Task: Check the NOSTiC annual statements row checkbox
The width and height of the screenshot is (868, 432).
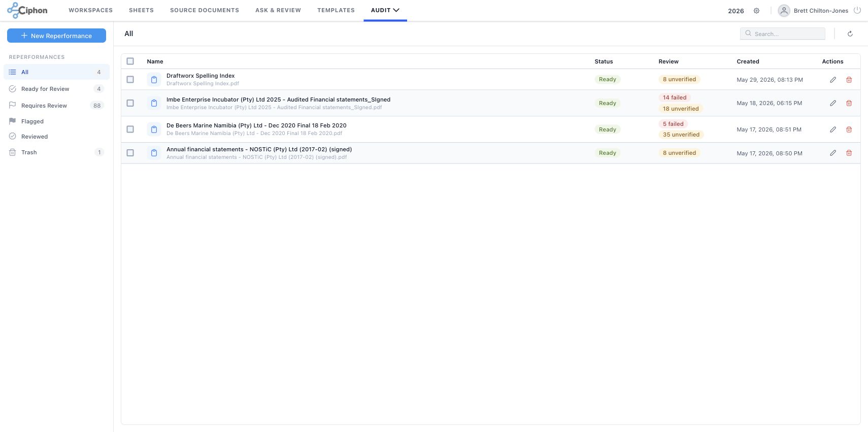Action: tap(130, 153)
